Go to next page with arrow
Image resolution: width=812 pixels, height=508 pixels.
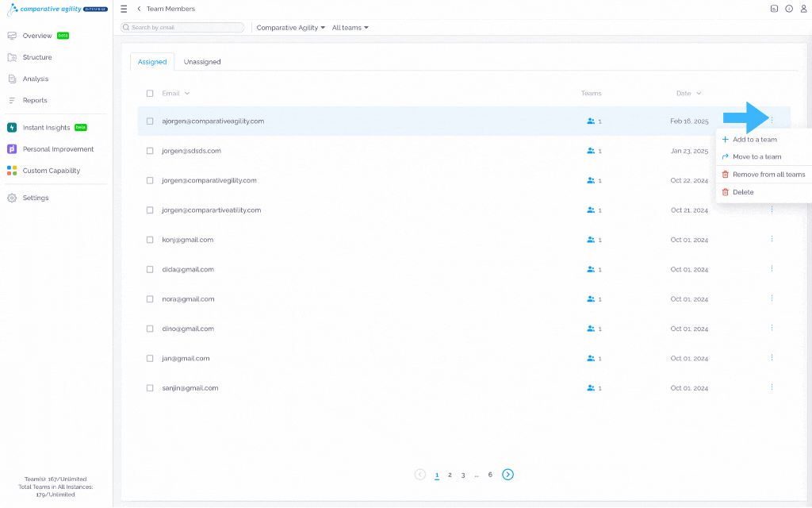pos(508,475)
